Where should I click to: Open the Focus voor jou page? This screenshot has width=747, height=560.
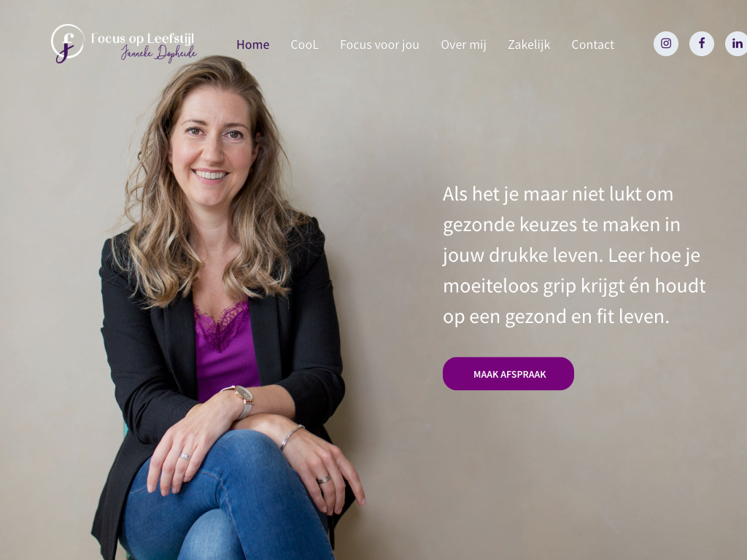379,44
